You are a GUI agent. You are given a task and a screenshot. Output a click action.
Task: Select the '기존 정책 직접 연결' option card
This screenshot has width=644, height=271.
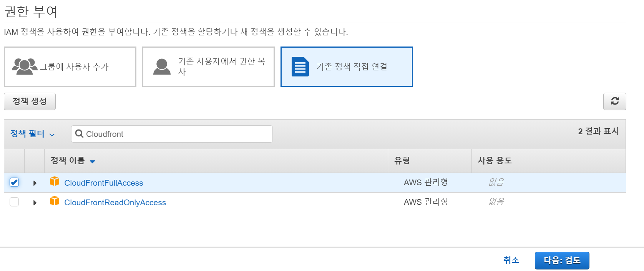[x=346, y=66]
